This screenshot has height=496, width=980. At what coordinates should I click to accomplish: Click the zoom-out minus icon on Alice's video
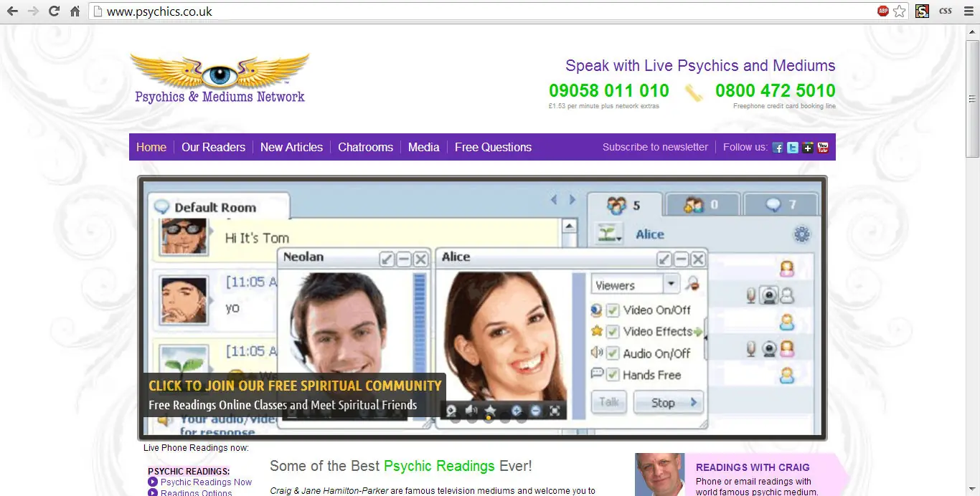pos(535,411)
